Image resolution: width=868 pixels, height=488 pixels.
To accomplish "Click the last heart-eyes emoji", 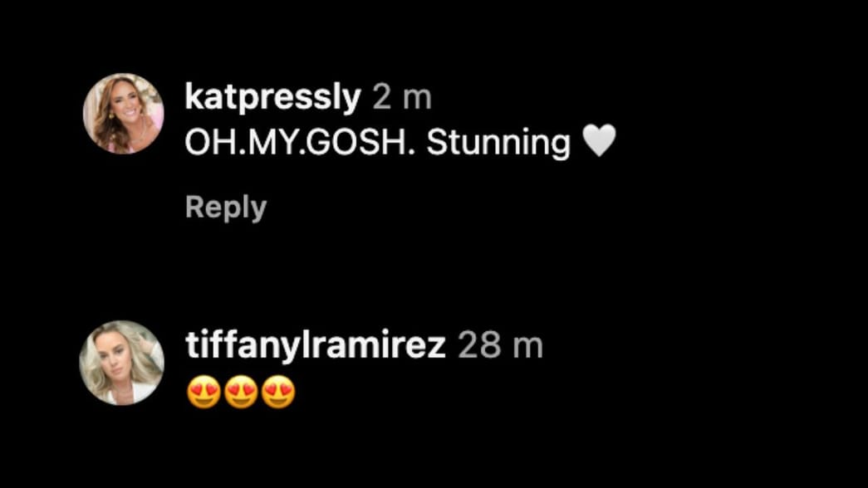I will (x=278, y=392).
